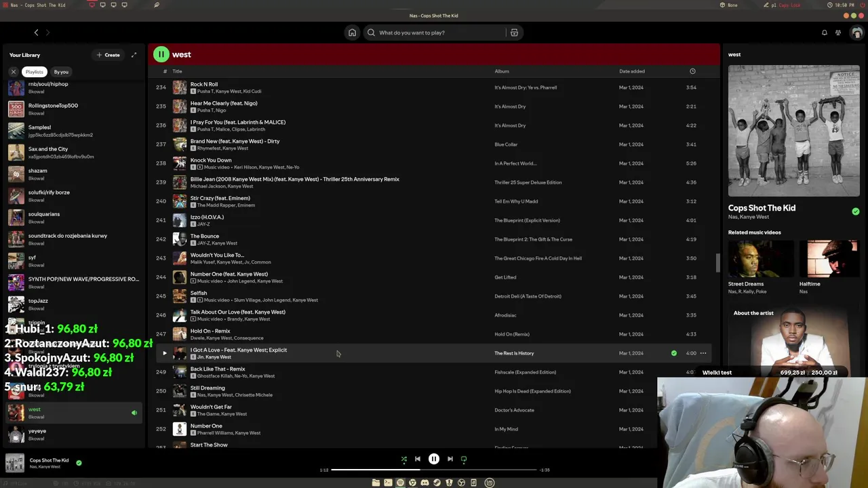Skip to previous track
The image size is (868, 488).
point(417,459)
